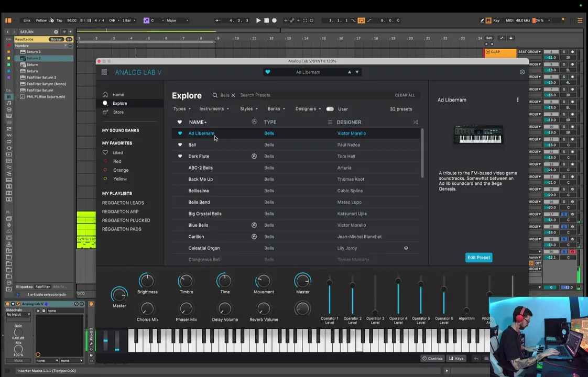Image resolution: width=588 pixels, height=377 pixels.
Task: Click Tap tempo button
Action: (x=59, y=20)
